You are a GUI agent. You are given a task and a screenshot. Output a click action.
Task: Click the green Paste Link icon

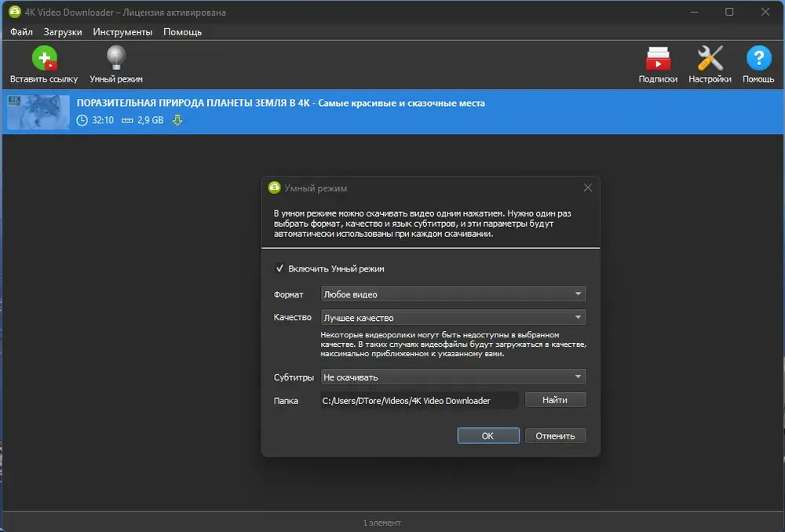[x=44, y=59]
